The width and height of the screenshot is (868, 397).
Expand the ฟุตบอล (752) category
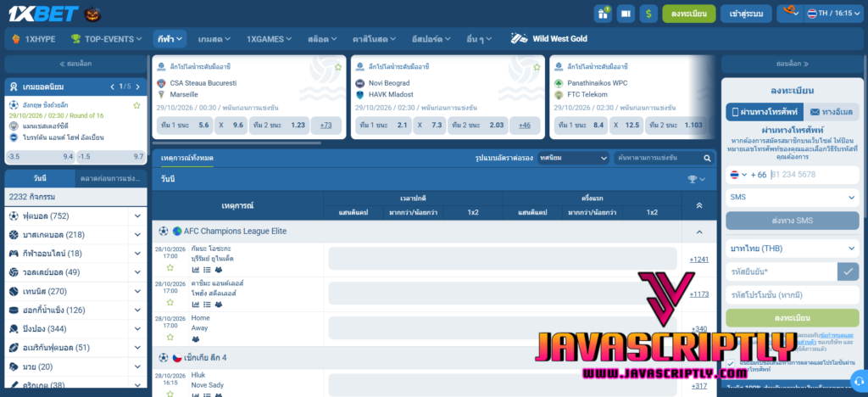(137, 216)
